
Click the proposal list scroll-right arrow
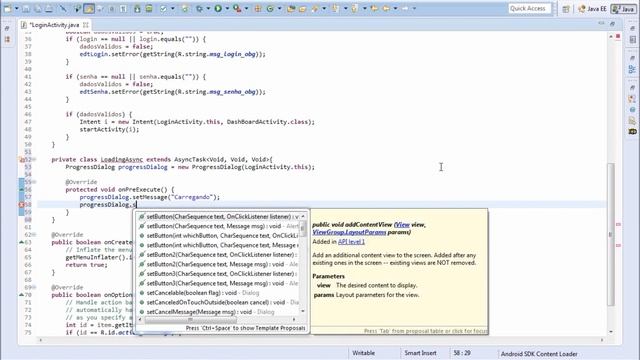tap(294, 320)
